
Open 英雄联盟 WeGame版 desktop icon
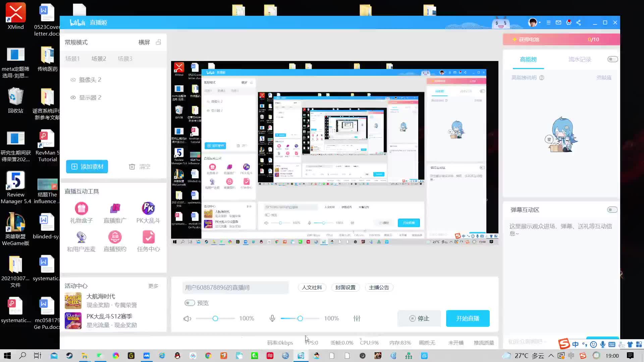(x=15, y=229)
